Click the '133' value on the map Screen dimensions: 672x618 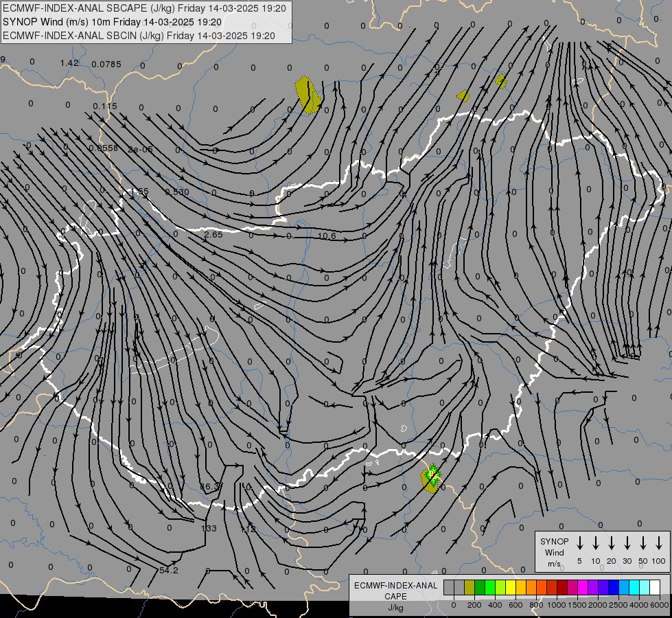click(209, 528)
